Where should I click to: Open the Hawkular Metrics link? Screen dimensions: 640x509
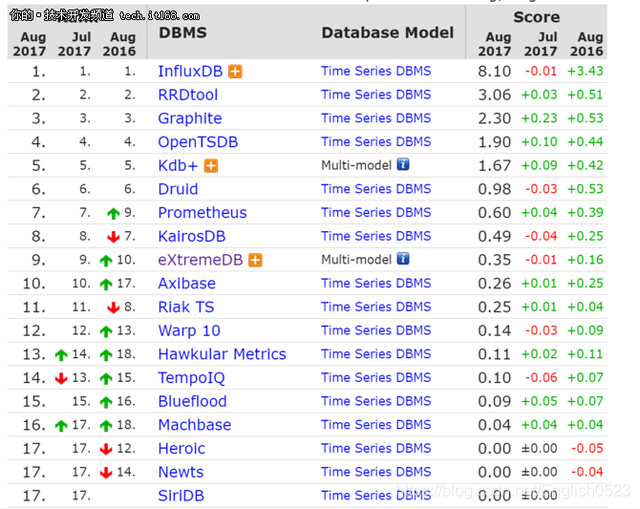tap(222, 354)
